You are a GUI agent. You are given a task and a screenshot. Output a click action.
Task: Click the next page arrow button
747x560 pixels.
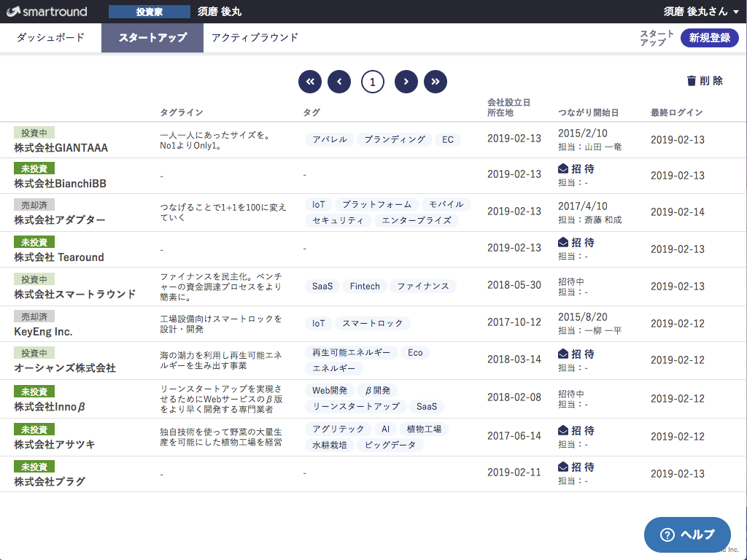pyautogui.click(x=406, y=82)
